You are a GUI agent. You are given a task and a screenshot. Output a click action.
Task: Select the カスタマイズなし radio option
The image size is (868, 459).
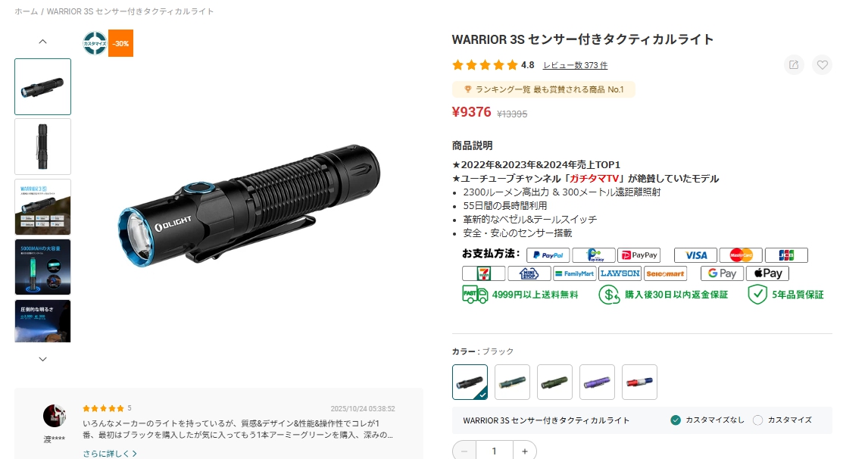pyautogui.click(x=707, y=420)
